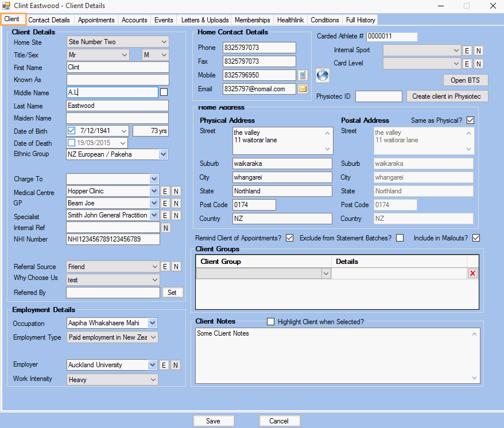Click Create client in Physiotec
This screenshot has height=428, width=504.
[446, 96]
